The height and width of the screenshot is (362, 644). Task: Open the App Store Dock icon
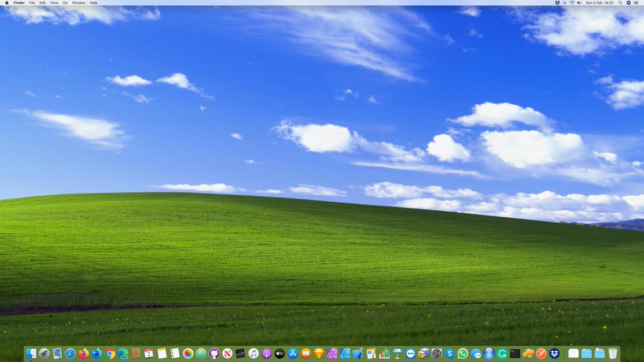tap(292, 353)
